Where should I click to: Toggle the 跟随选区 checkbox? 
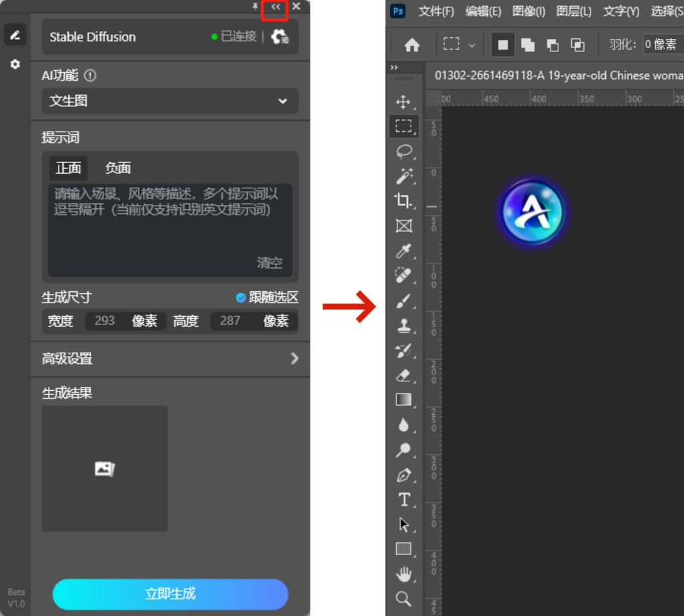coord(240,297)
